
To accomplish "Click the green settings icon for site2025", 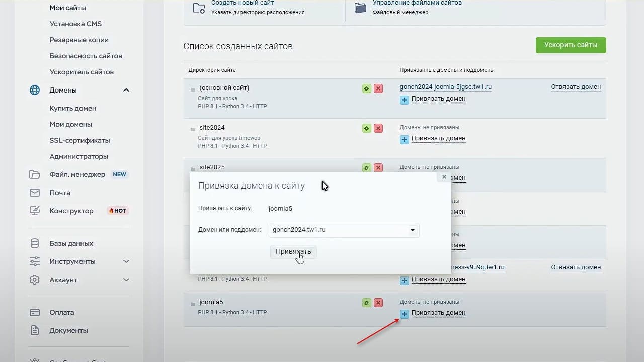I will point(367,168).
